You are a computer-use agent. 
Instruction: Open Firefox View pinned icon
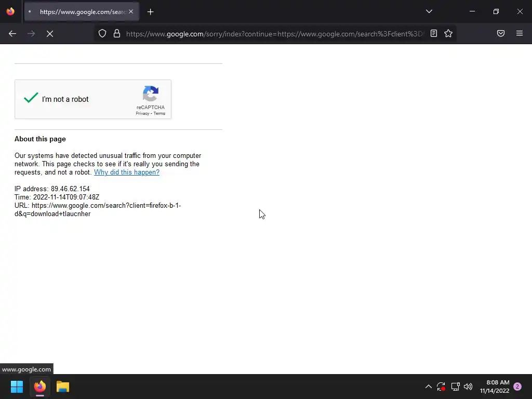point(10,11)
